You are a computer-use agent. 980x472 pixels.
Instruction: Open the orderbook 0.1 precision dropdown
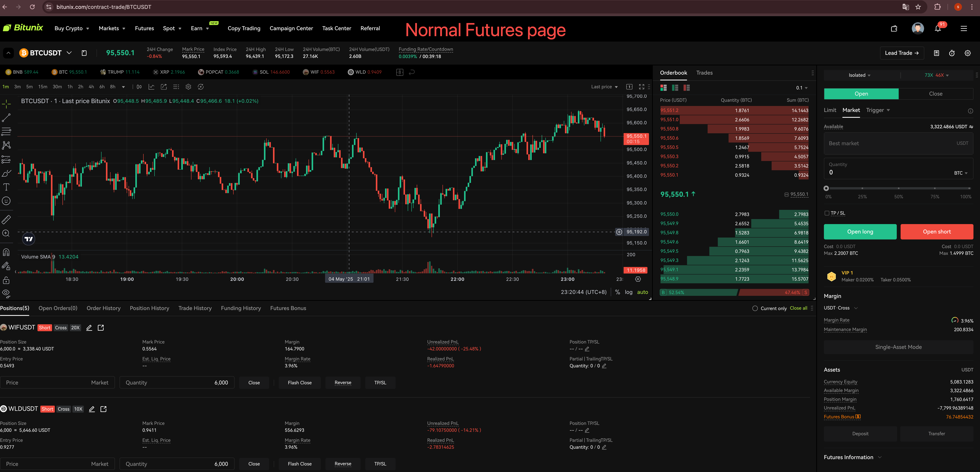pos(802,88)
